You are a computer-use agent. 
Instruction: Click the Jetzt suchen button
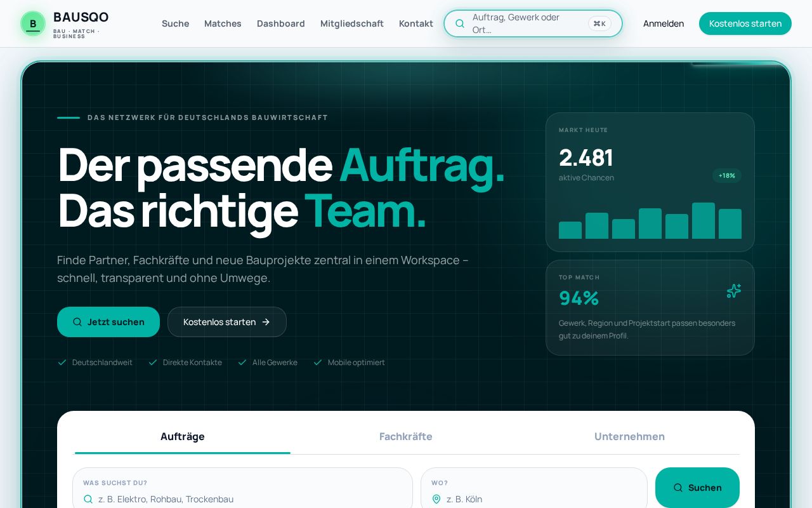pos(108,322)
